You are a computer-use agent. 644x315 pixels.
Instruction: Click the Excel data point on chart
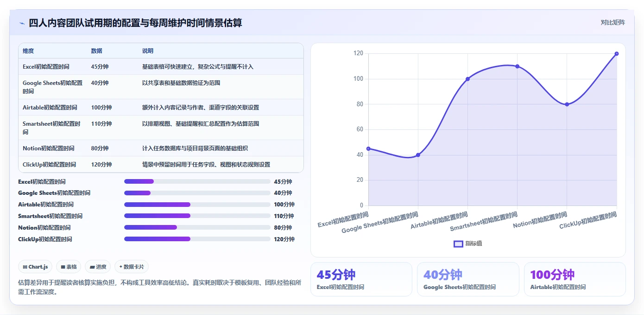click(x=368, y=148)
